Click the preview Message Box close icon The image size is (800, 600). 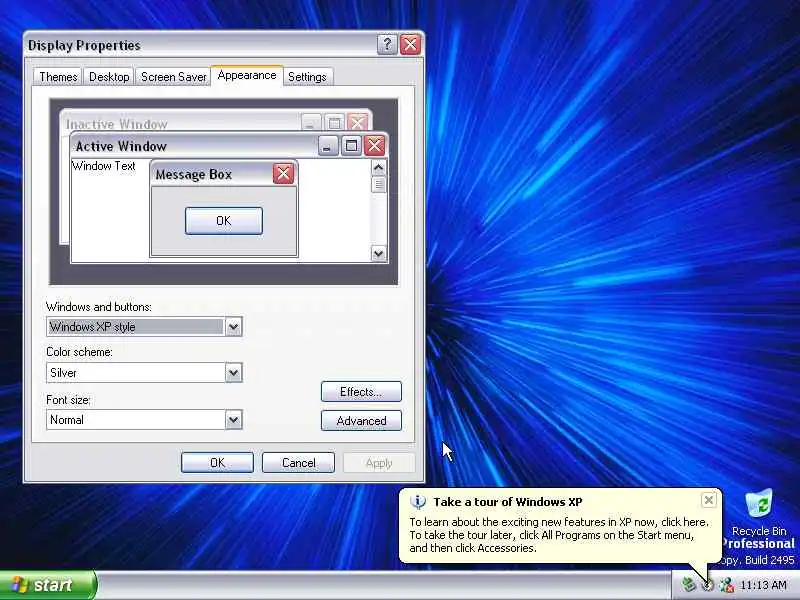click(x=283, y=174)
